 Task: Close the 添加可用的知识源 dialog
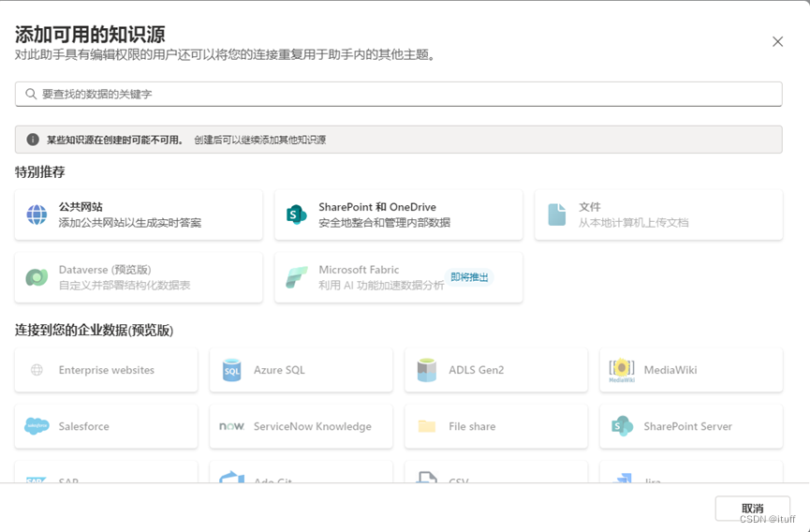(777, 42)
